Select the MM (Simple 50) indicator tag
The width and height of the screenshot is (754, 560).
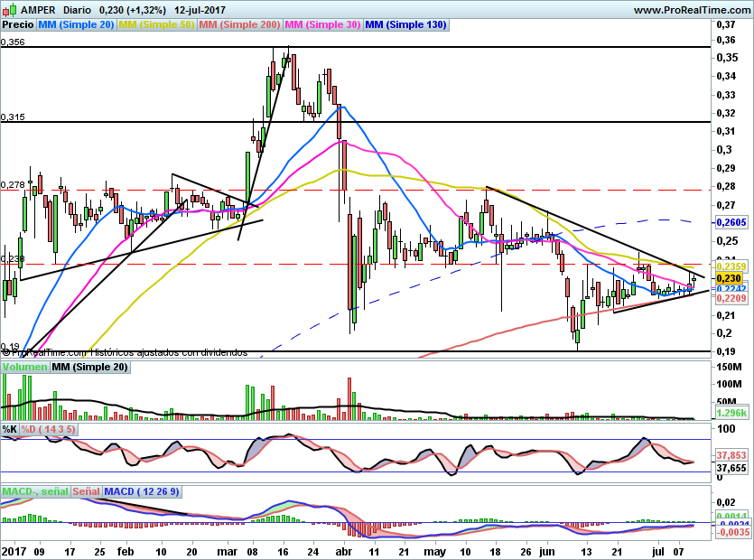tap(157, 25)
